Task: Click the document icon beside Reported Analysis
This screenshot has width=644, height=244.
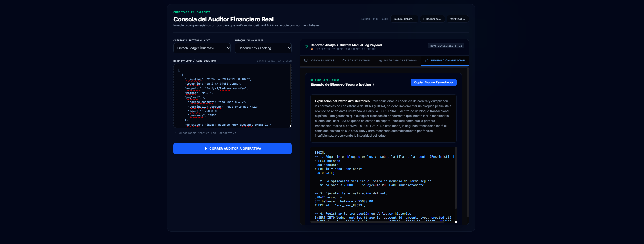Action: click(306, 47)
